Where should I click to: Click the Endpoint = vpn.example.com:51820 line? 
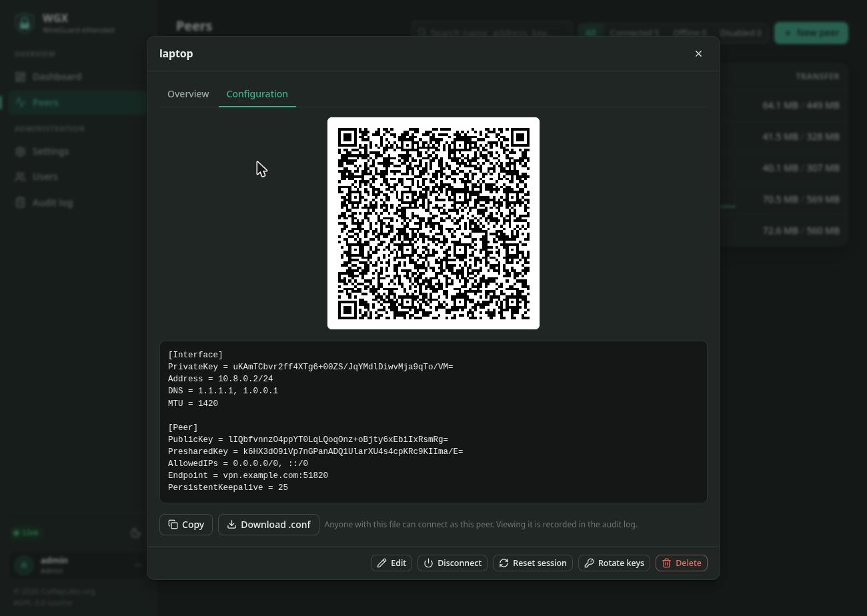tap(248, 475)
